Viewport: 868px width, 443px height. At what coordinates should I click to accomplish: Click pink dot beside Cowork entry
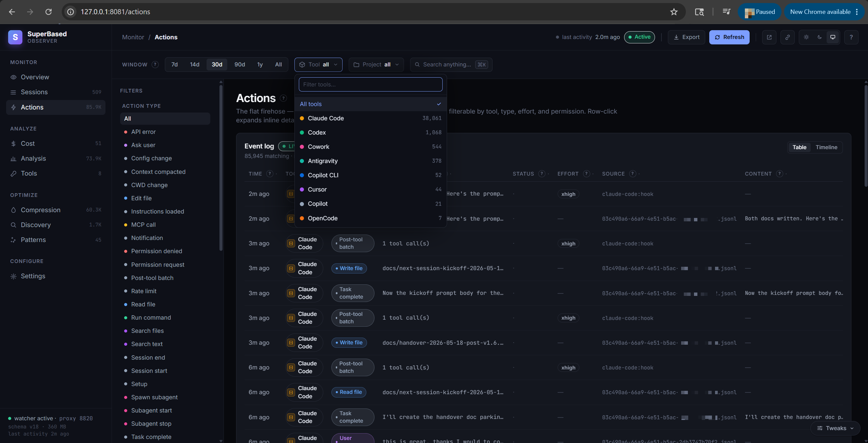click(302, 147)
